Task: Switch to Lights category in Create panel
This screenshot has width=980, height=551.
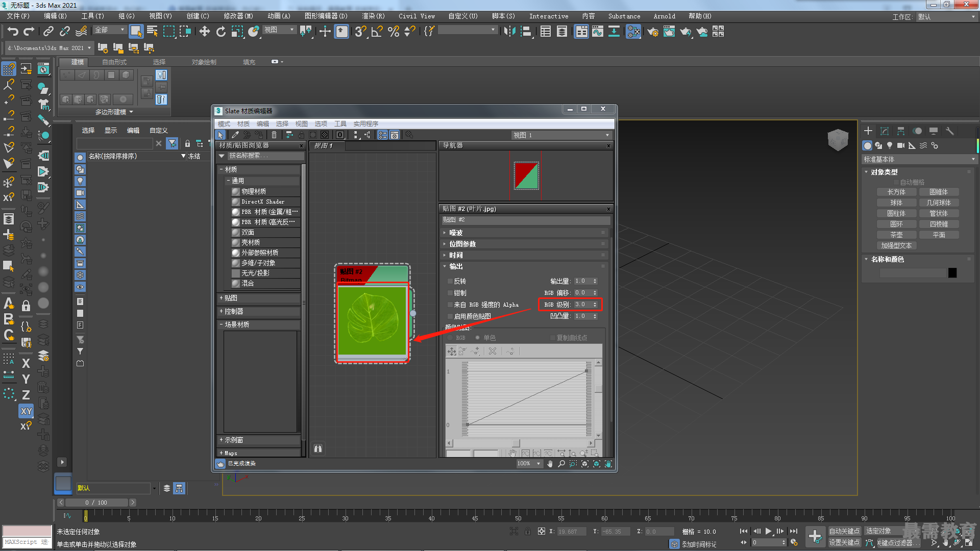Action: [890, 145]
